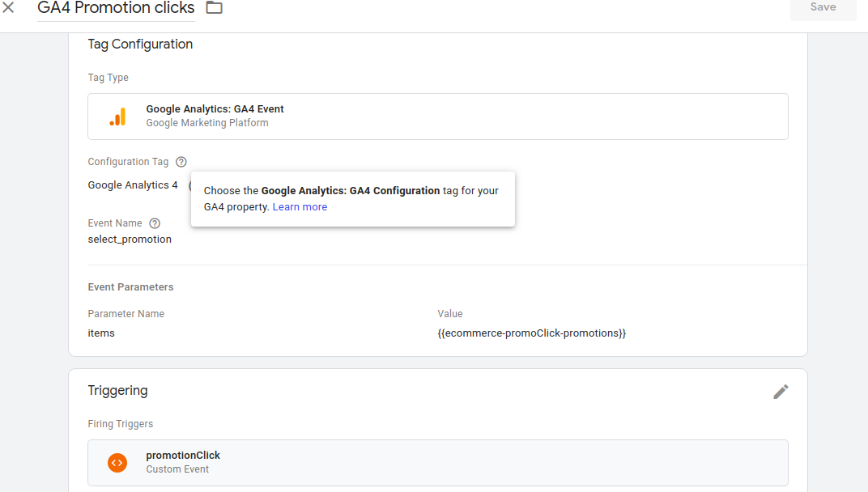
Task: Click the orange Custom Event trigger icon
Action: [x=117, y=463]
